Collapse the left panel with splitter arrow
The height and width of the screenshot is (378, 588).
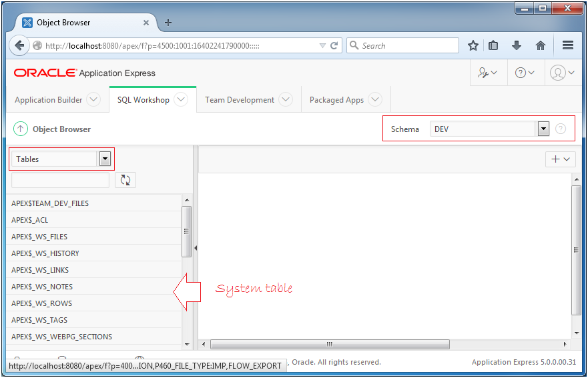coord(196,248)
